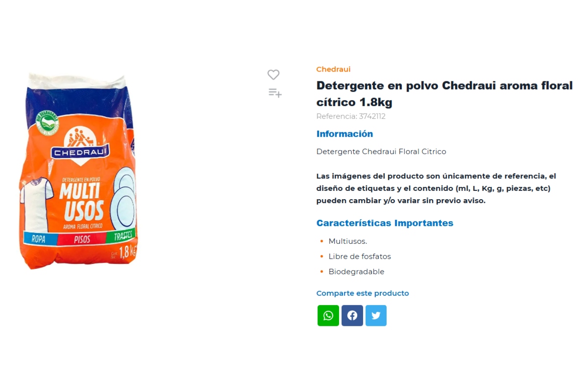Viewport: 588px width, 390px height.
Task: Click the bold product image disclaimer paragraph
Action: pos(437,188)
